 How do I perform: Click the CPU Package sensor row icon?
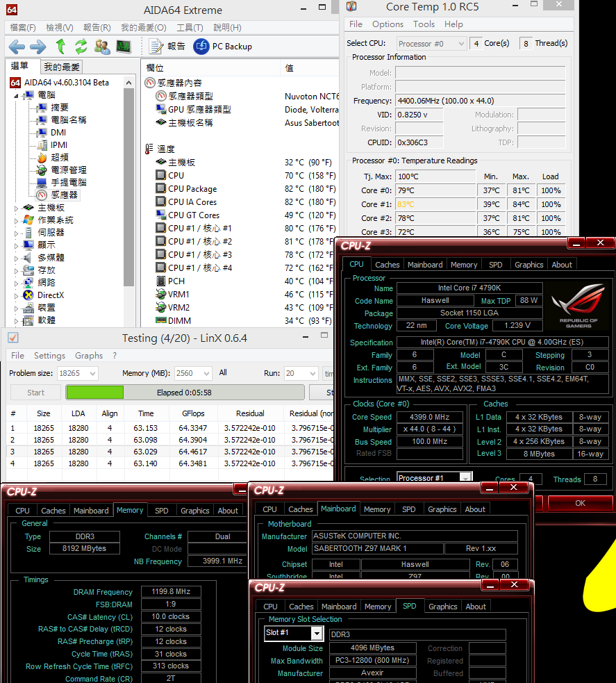160,188
